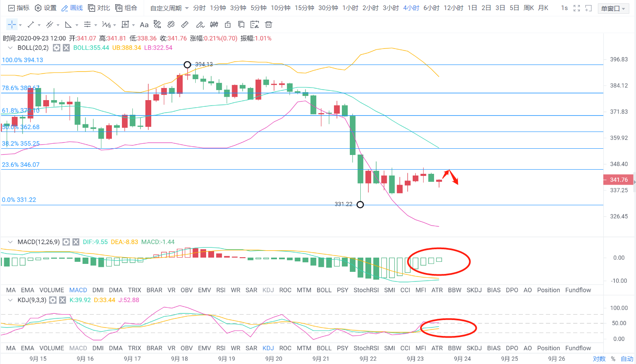The height and width of the screenshot is (364, 636).
Task: Open the 组合 combination menu
Action: coord(126,8)
